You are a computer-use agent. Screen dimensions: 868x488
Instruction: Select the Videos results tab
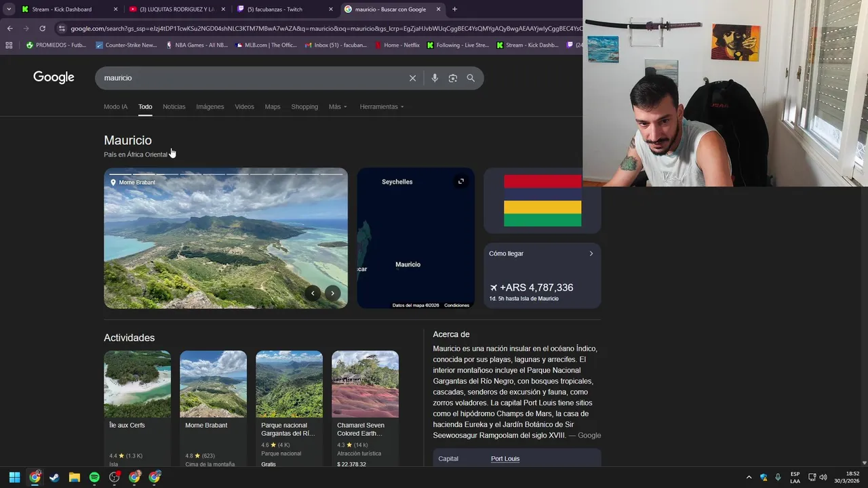[244, 106]
